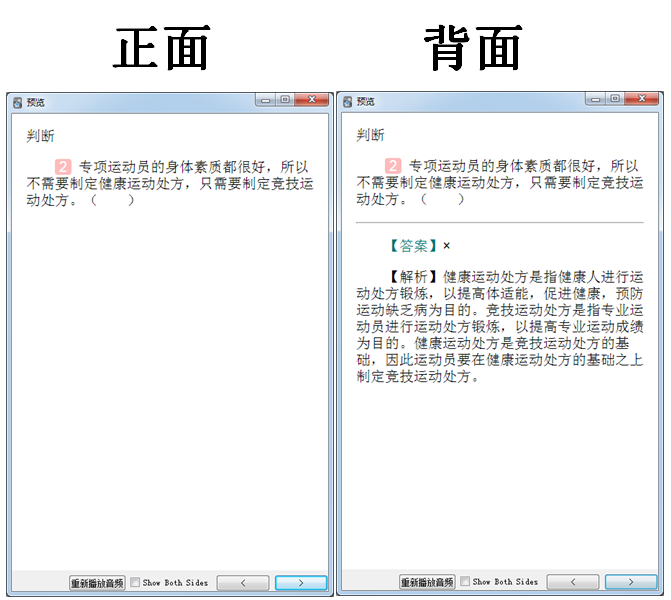Viewport: 671px width, 600px height.
Task: Click the Anki icon in the left 正面 preview title bar
Action: point(18,103)
